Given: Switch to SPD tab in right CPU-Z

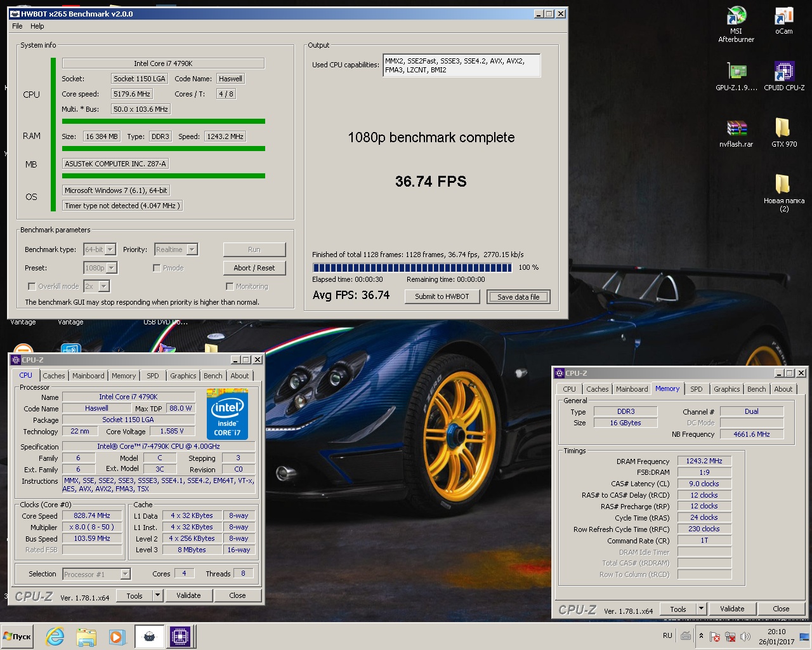Looking at the screenshot, I should (x=697, y=389).
